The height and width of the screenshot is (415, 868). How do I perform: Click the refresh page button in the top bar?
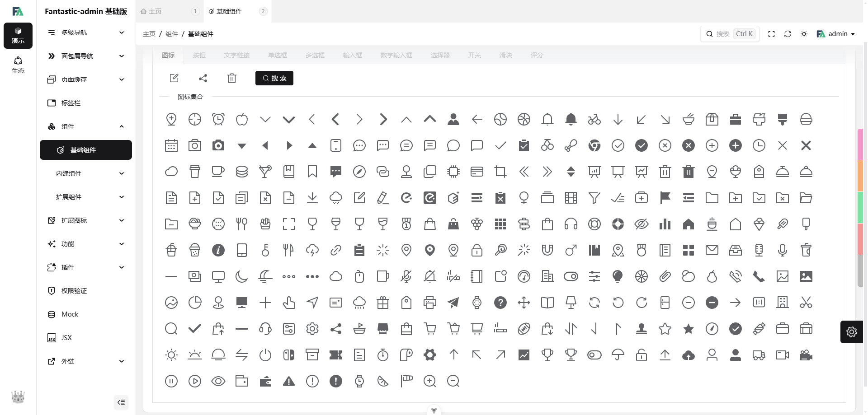point(788,34)
